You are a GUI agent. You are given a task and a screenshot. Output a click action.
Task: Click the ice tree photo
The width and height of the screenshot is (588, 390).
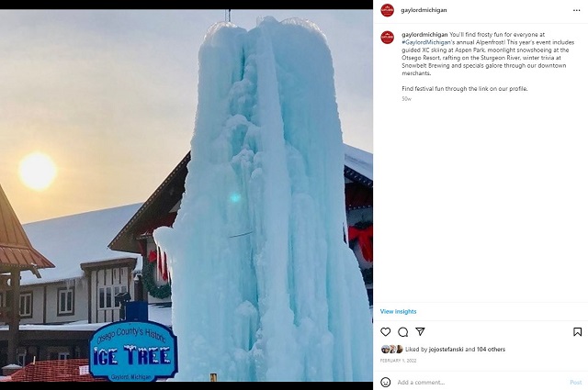pos(187,195)
